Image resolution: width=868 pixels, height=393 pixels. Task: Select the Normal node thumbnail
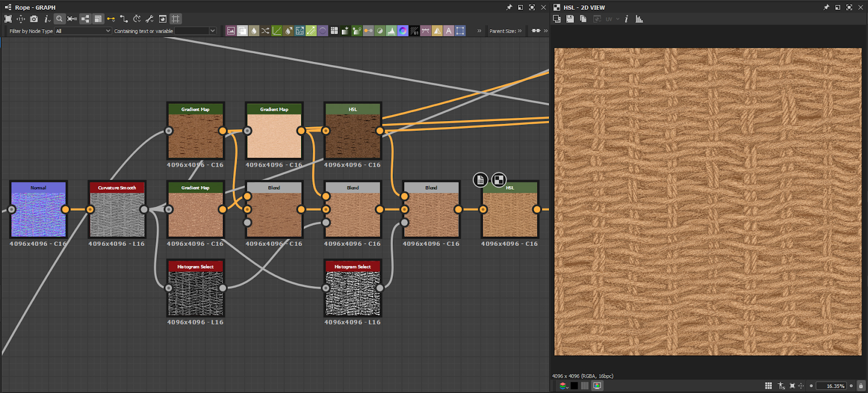[x=39, y=214]
